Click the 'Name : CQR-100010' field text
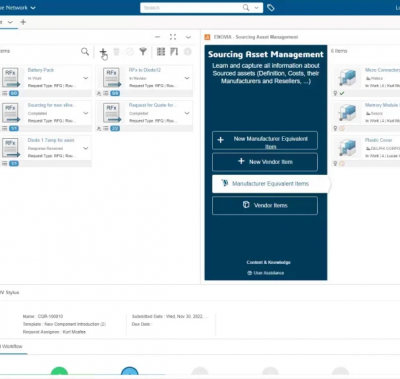 [x=43, y=316]
